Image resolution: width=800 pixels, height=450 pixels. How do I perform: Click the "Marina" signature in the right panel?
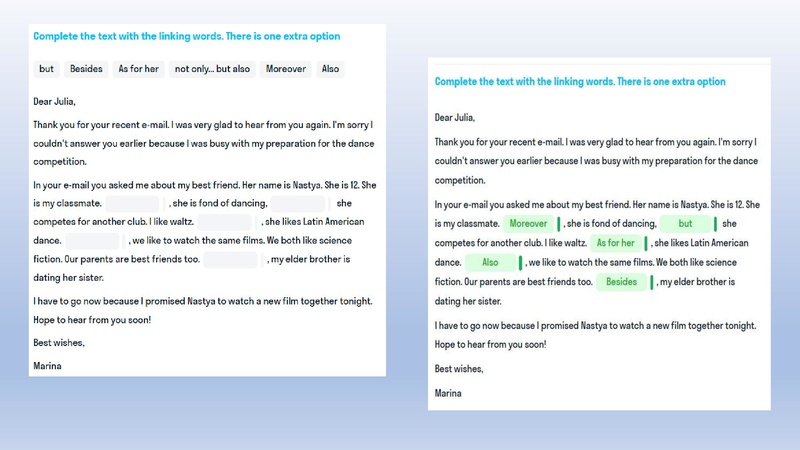(x=448, y=393)
